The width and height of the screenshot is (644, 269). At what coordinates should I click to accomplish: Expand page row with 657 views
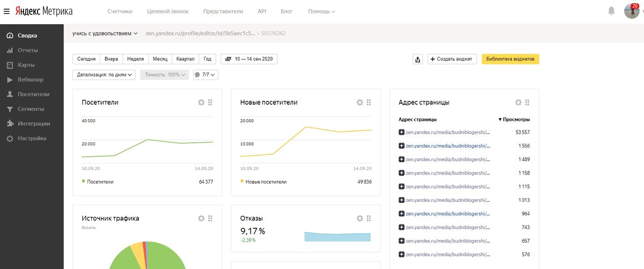(x=401, y=241)
